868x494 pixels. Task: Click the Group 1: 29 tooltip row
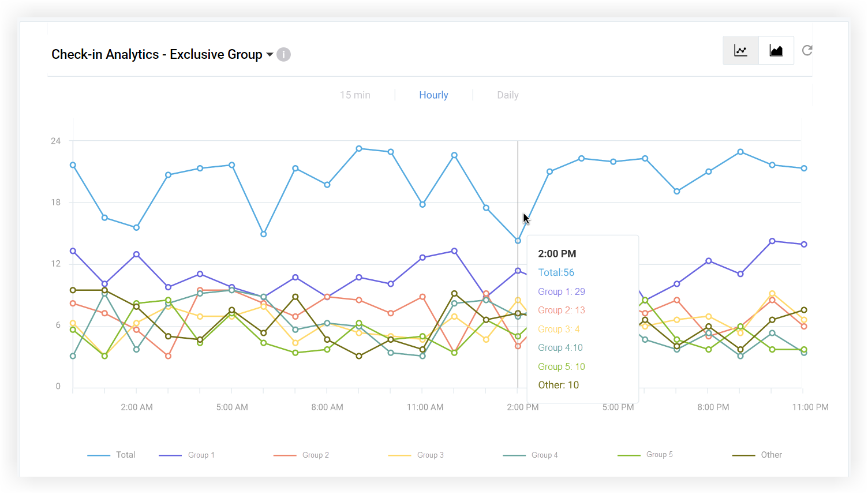[562, 291]
